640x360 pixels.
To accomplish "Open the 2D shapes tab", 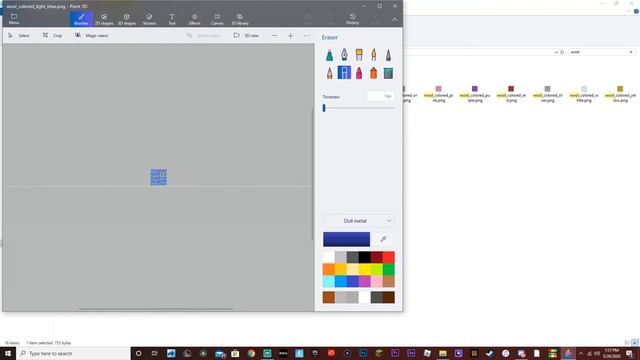I will (x=104, y=19).
